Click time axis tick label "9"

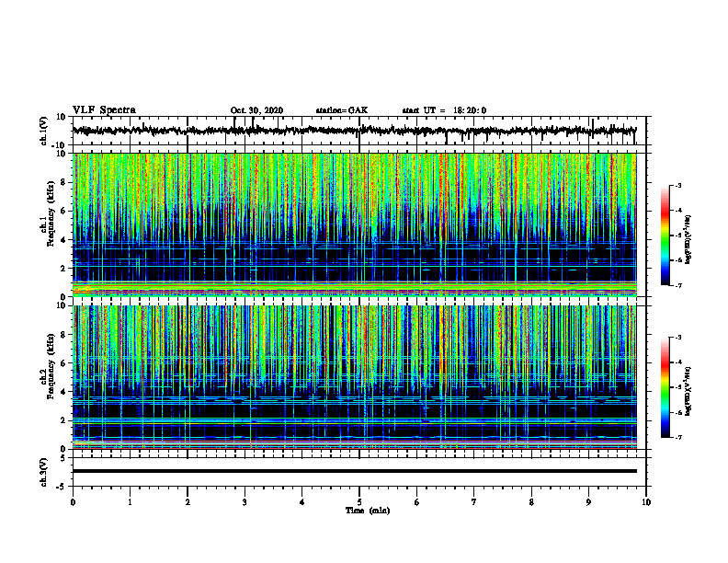point(588,502)
